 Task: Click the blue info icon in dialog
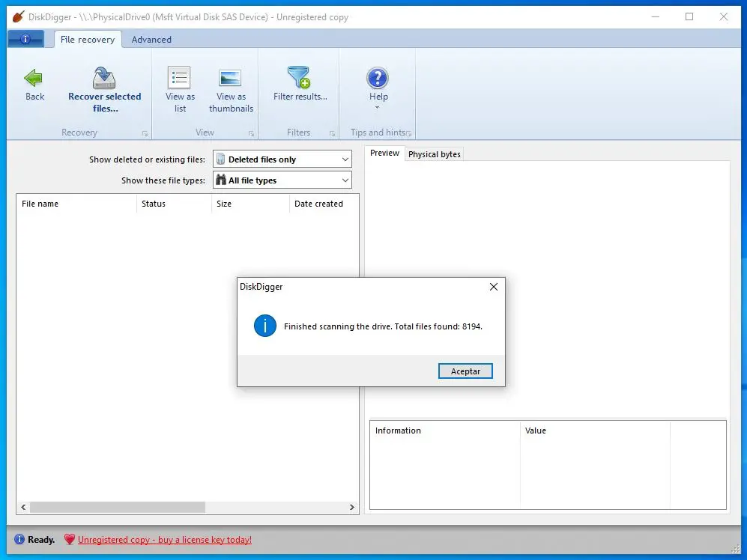coord(265,326)
